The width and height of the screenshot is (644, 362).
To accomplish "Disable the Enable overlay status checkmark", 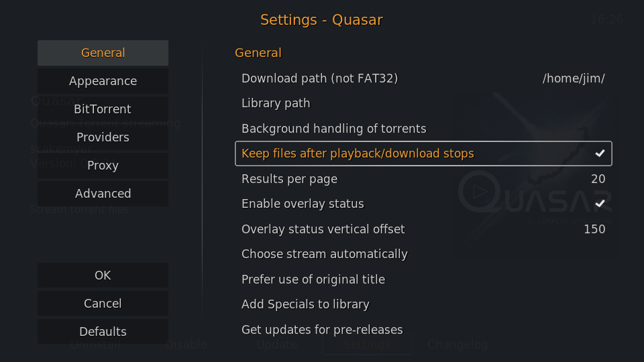I will pos(600,204).
